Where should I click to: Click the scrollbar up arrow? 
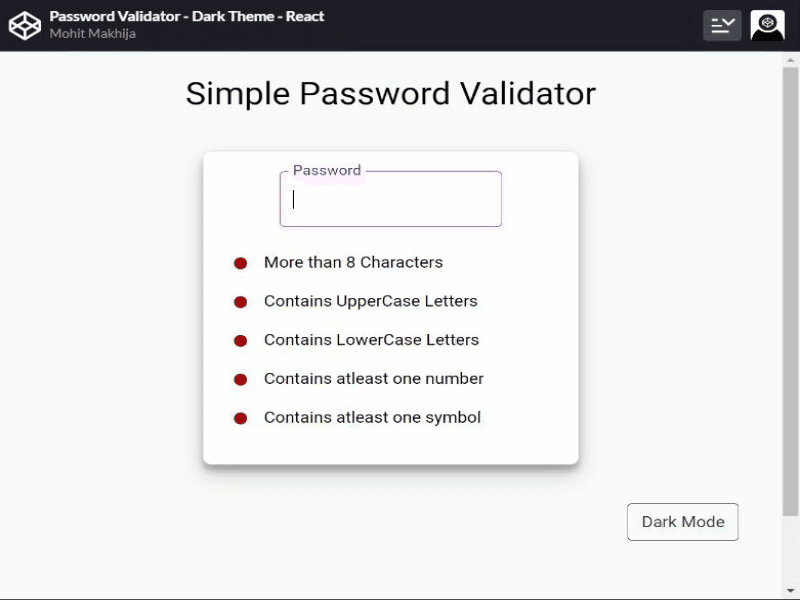790,60
